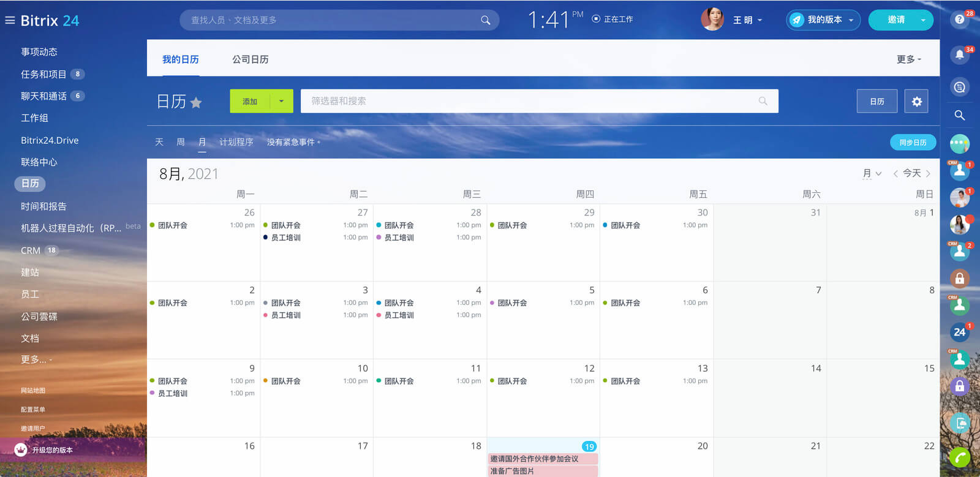Open the teal three-dots chat avatar
Screen dimensions: 980x477
coord(959,144)
